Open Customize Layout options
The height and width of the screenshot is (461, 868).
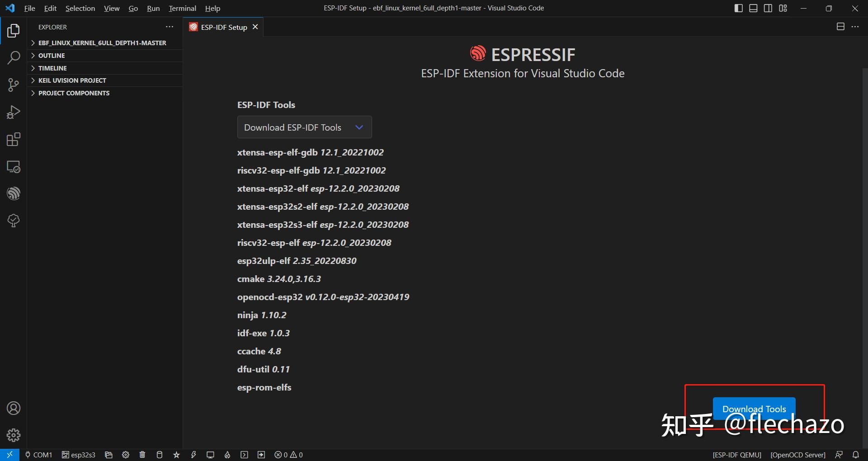click(783, 8)
